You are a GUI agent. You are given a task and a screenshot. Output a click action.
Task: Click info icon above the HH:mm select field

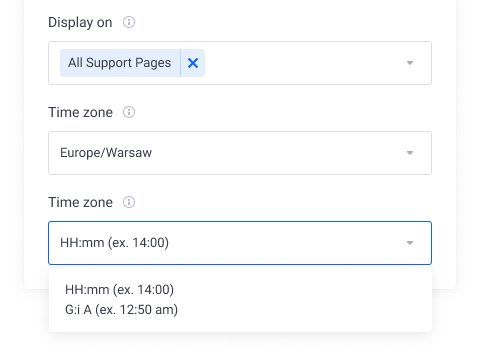129,202
